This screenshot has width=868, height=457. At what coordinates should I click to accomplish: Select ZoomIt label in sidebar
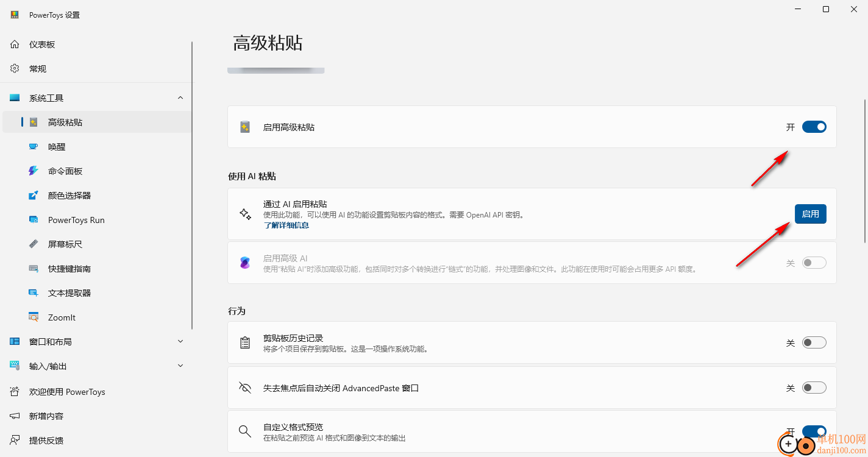[62, 317]
